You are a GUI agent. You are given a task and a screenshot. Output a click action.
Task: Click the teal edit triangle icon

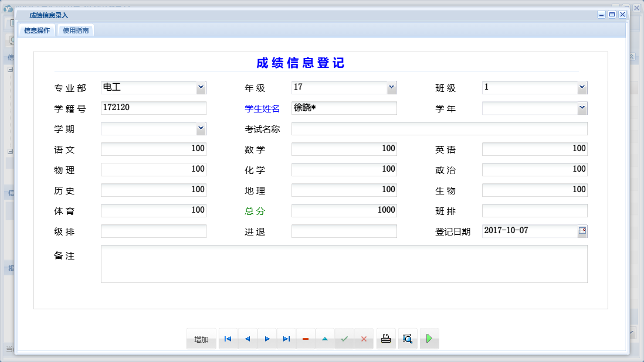324,339
